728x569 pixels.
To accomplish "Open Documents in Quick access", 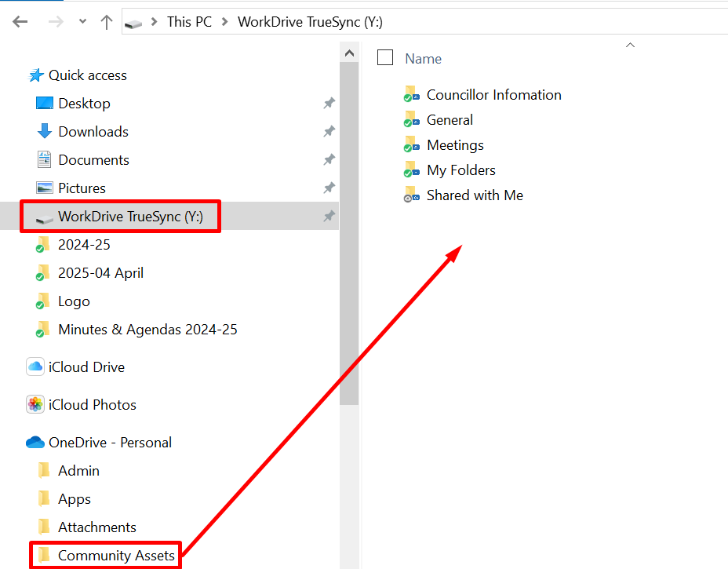I will 94,160.
